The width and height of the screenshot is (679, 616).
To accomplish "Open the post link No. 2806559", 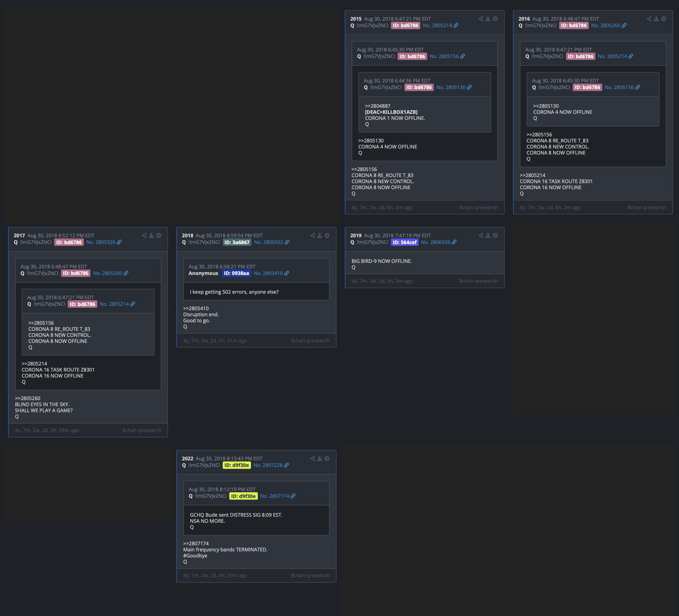I will 435,242.
